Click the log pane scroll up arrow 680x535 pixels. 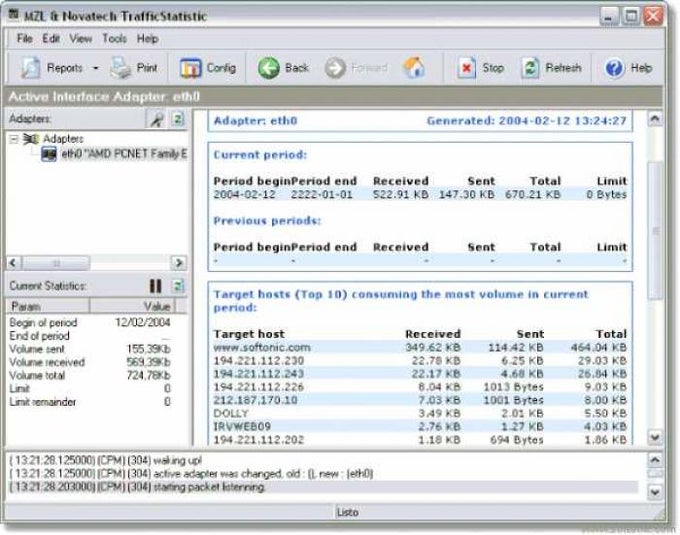(x=655, y=460)
